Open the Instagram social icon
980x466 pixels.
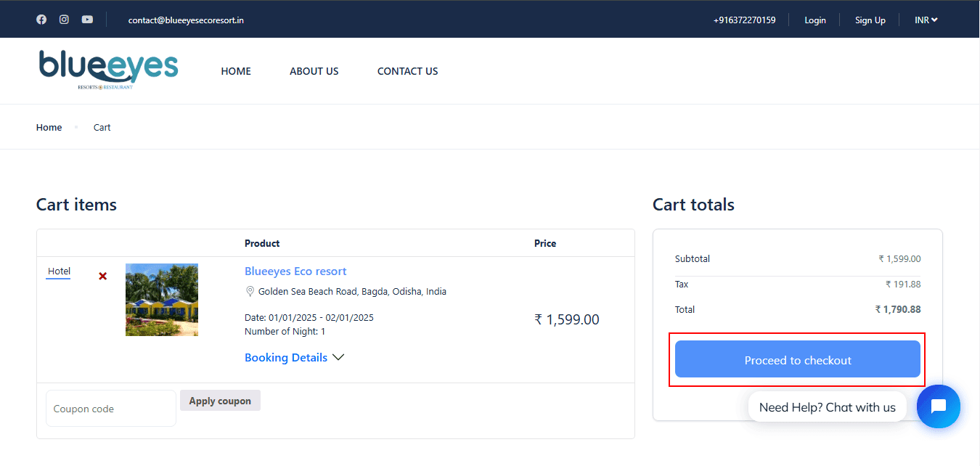64,20
